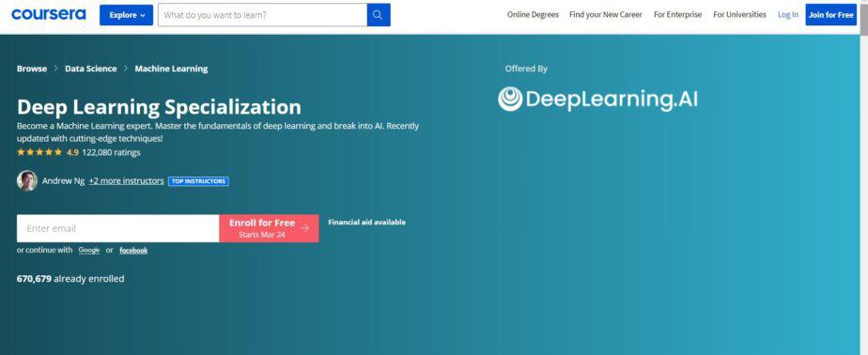Click the Coursera logo
Image resolution: width=868 pixels, height=355 pixels.
tap(48, 14)
